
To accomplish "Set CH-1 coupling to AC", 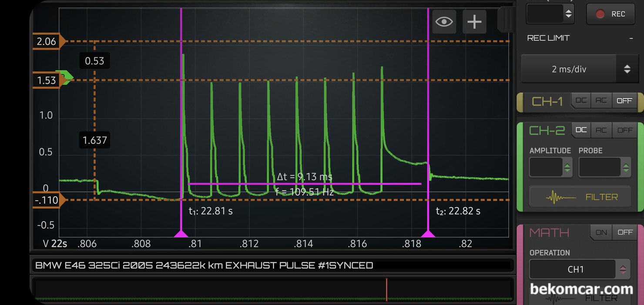I will pos(601,101).
